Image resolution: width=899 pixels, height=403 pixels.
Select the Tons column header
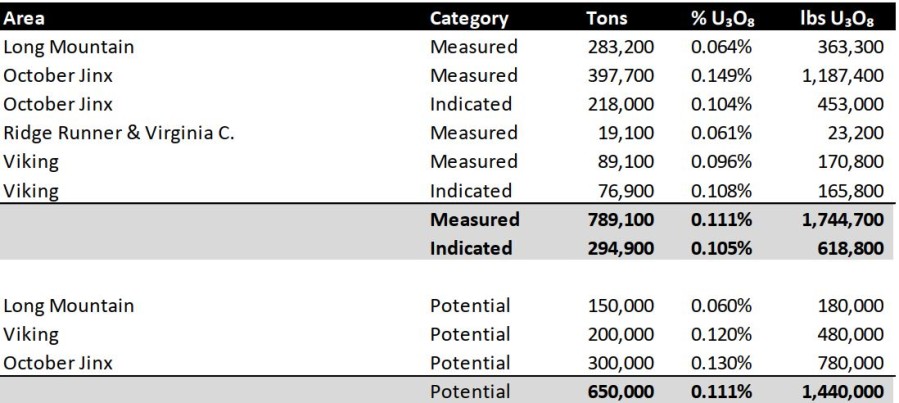pyautogui.click(x=607, y=18)
